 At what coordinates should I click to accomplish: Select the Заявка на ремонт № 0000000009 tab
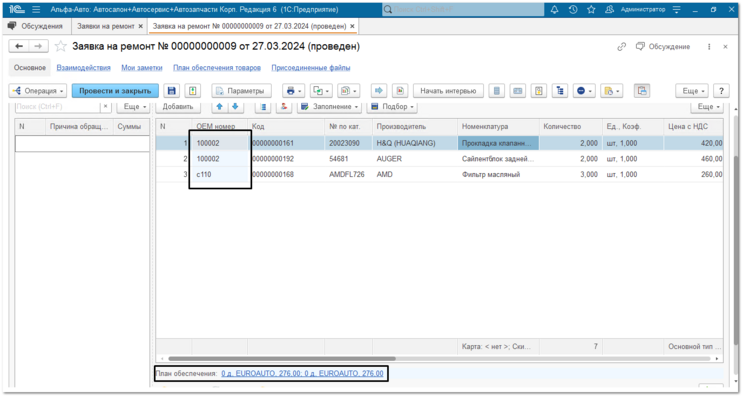tap(254, 26)
